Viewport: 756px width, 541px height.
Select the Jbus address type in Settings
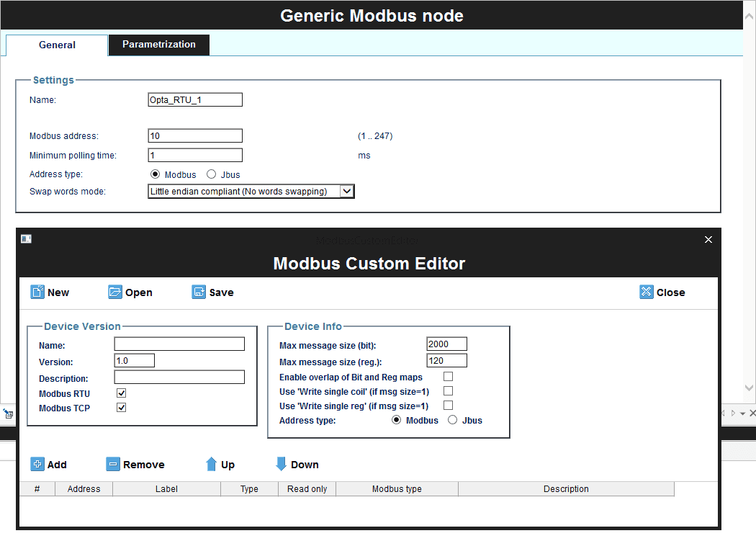pos(212,174)
